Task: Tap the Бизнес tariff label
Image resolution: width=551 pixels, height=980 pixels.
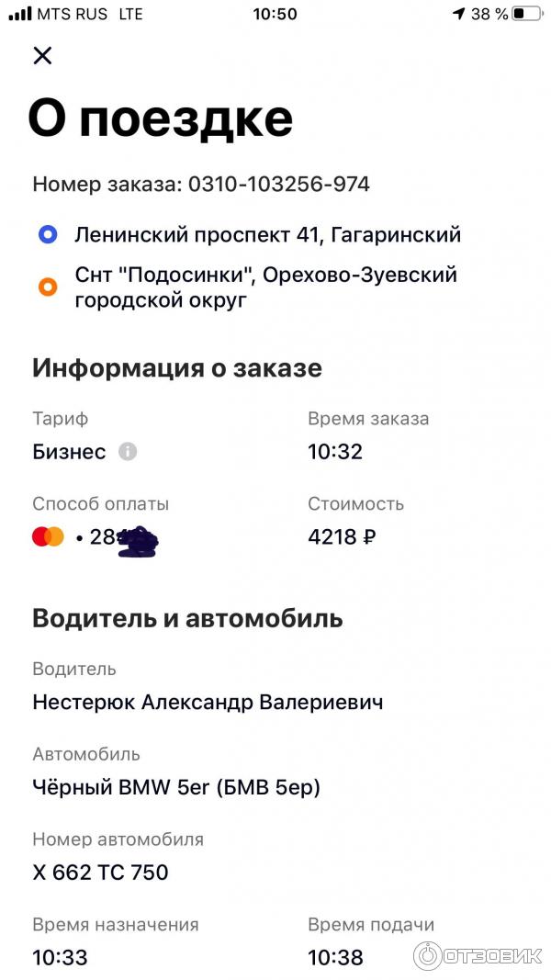Action: tap(69, 452)
